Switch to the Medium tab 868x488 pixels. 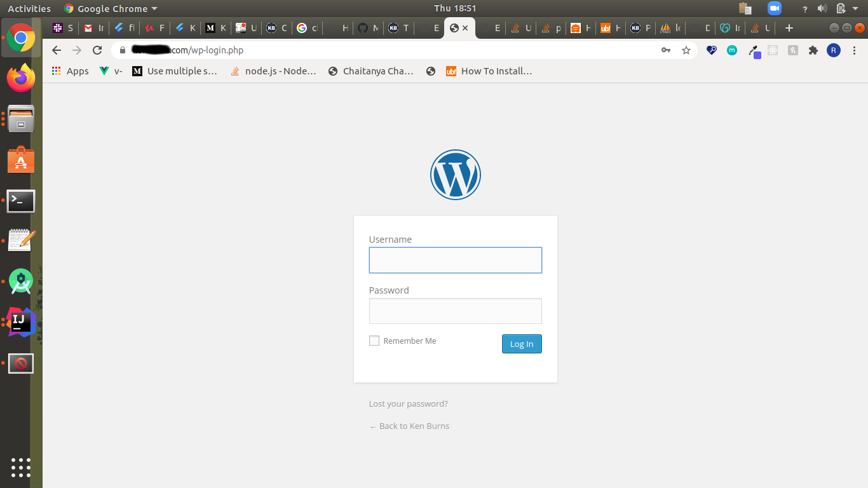coord(216,28)
